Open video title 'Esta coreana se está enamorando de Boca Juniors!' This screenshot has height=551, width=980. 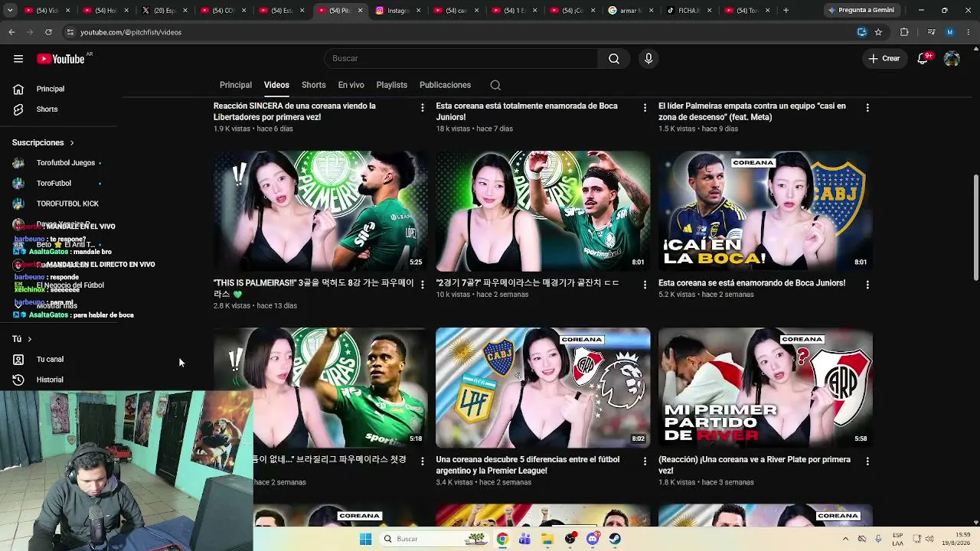click(752, 283)
